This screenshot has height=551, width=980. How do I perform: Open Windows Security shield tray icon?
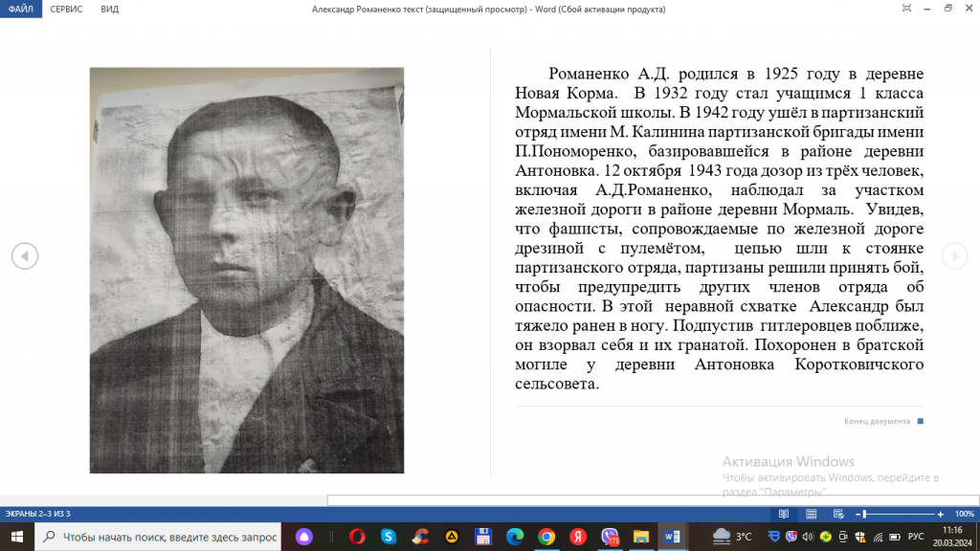(860, 537)
